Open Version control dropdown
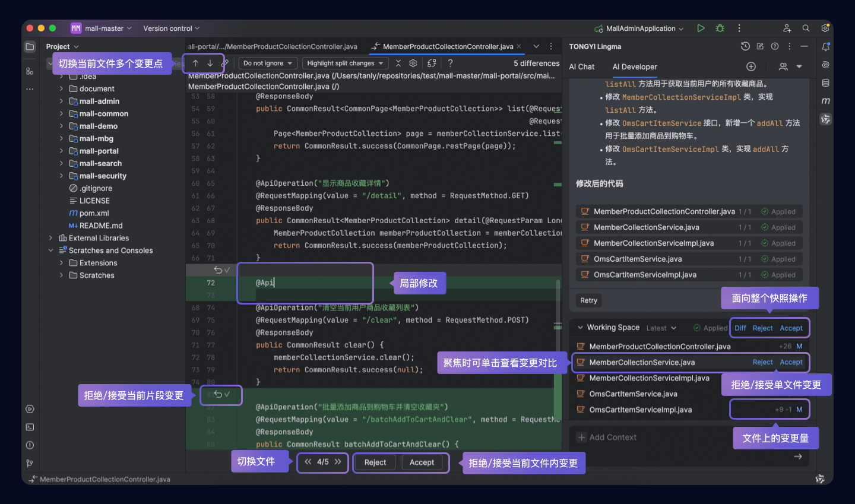855x504 pixels. point(172,28)
